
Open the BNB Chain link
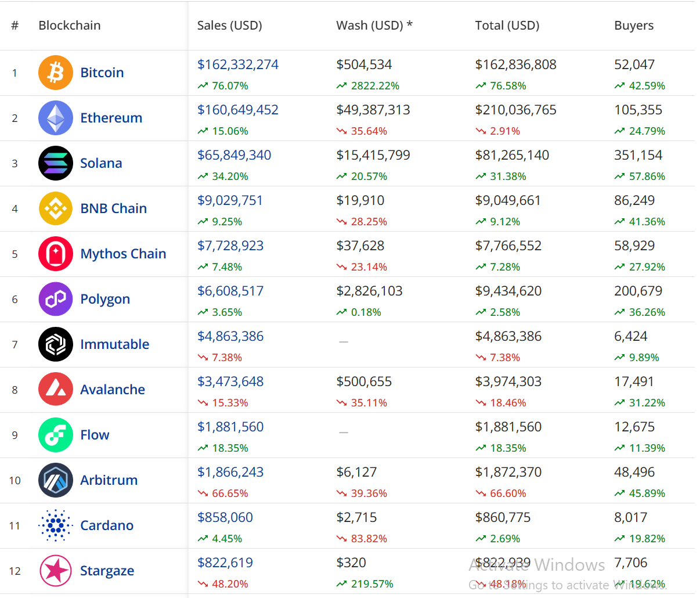coord(113,208)
